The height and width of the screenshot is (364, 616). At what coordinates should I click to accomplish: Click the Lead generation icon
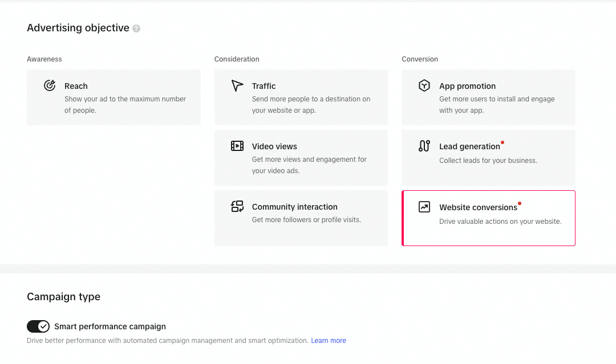coord(424,146)
